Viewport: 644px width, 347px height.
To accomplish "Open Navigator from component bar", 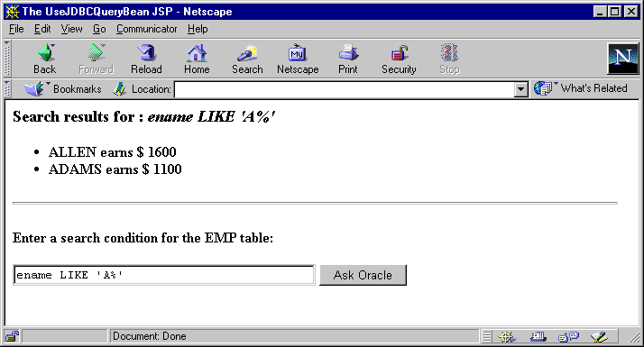I will [x=507, y=337].
